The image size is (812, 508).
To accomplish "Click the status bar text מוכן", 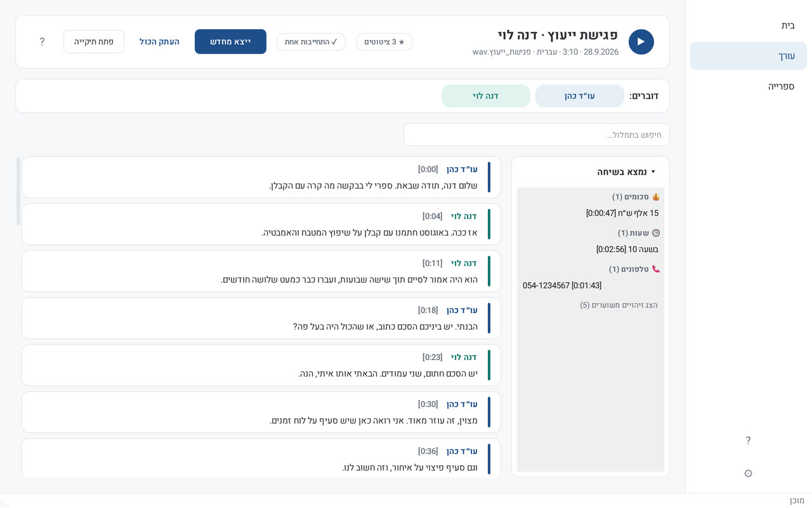I will pos(797,500).
